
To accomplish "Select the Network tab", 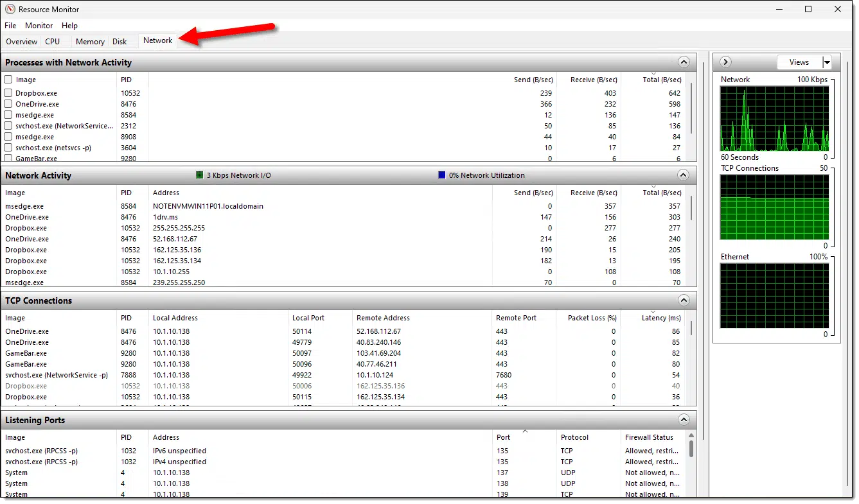I will click(157, 40).
